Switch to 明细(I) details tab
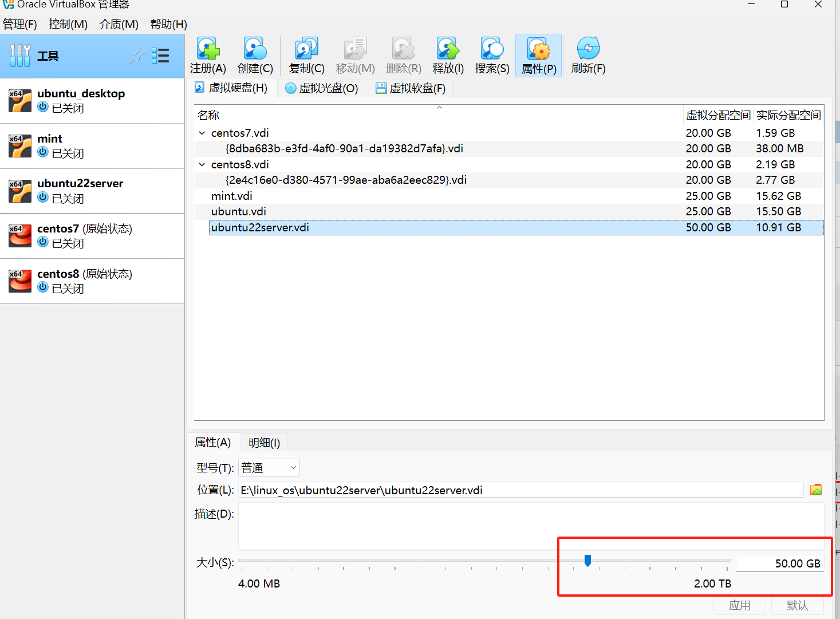Screen dimensions: 840x619 pyautogui.click(x=265, y=443)
